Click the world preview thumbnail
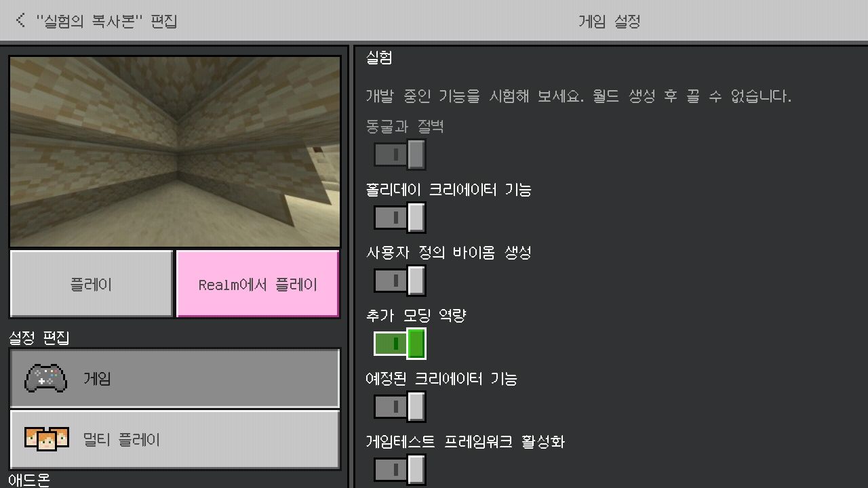Image resolution: width=868 pixels, height=488 pixels. pos(174,151)
